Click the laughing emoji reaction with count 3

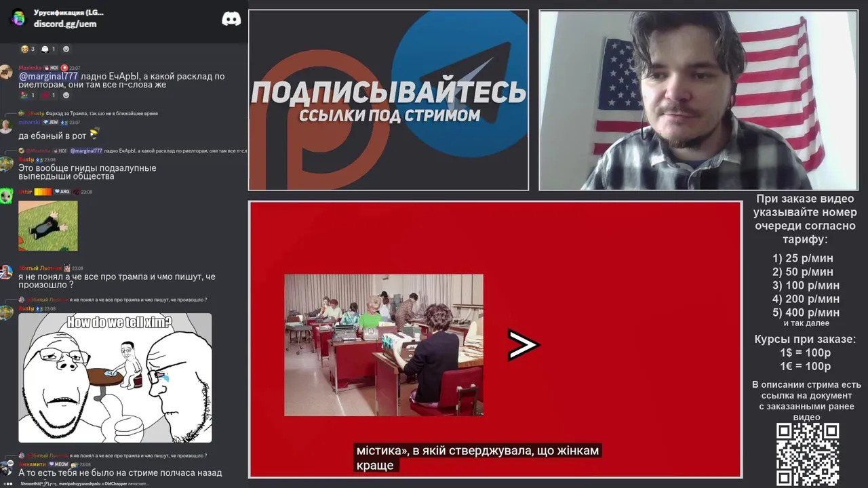[x=28, y=49]
